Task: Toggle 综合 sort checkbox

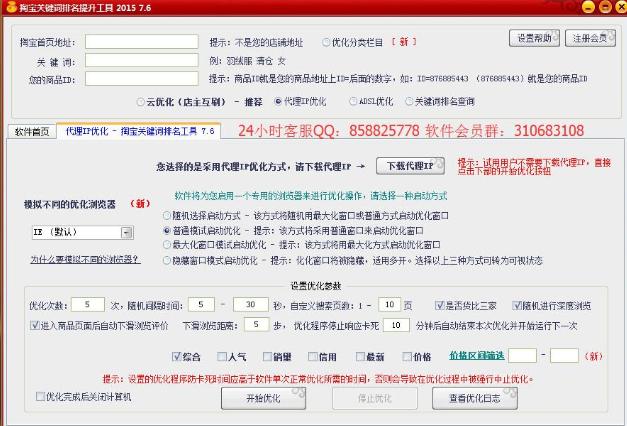Action: click(176, 356)
